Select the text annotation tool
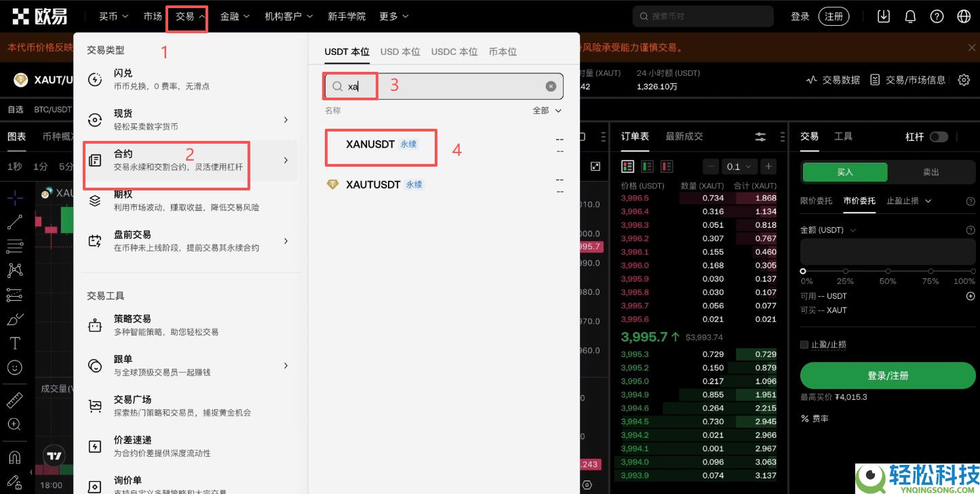980x494 pixels. [15, 343]
